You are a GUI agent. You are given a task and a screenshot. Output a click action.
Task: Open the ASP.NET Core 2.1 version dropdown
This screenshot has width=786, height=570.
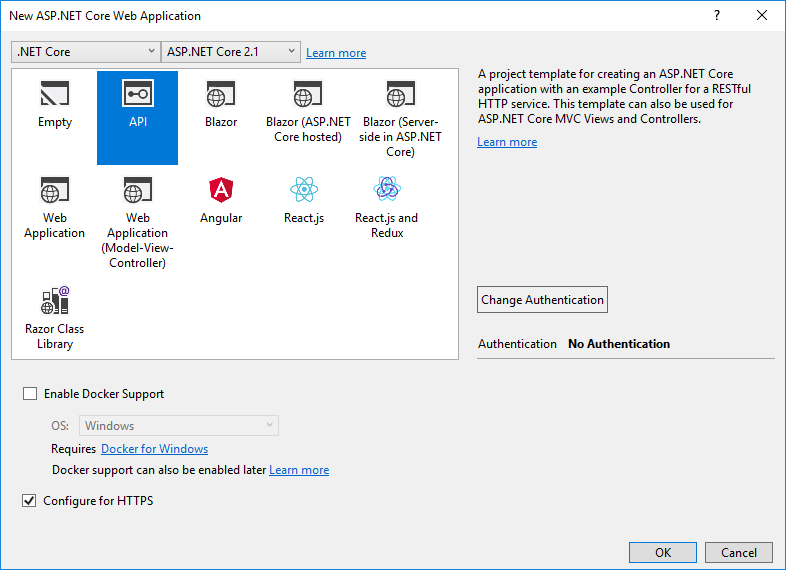pos(231,52)
